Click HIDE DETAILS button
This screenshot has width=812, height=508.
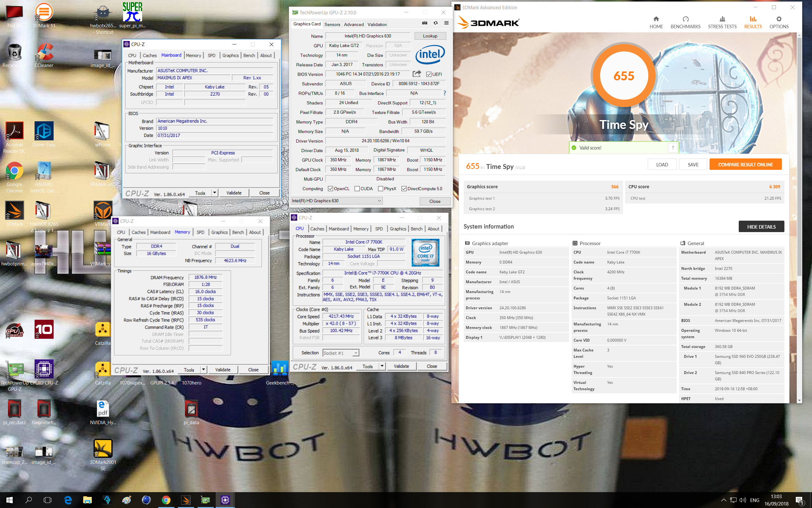point(761,227)
